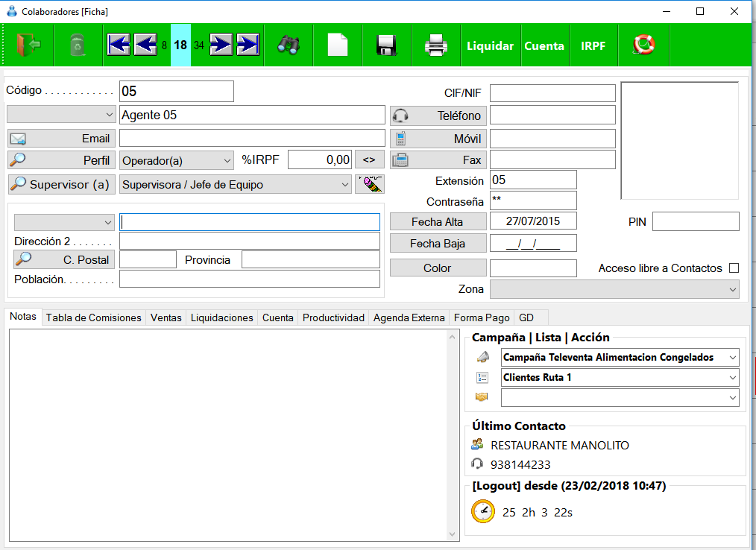This screenshot has height=550, width=756.
Task: Switch to the Tabla de Comisiones tab
Action: [x=93, y=317]
